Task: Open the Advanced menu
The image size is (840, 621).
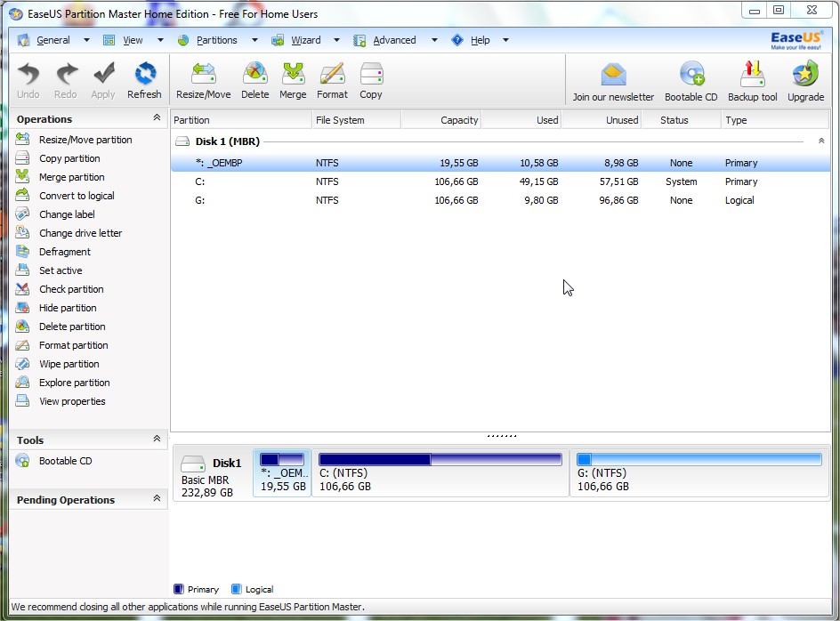Action: [394, 40]
